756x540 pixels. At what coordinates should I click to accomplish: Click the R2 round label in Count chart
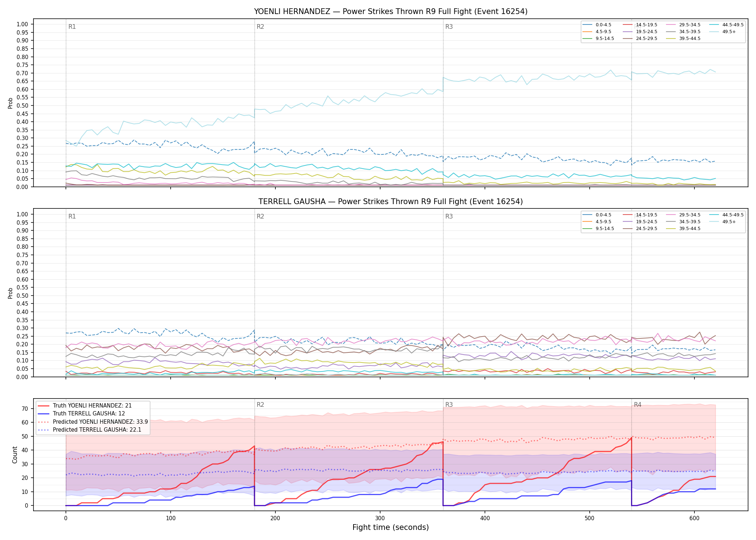[260, 405]
